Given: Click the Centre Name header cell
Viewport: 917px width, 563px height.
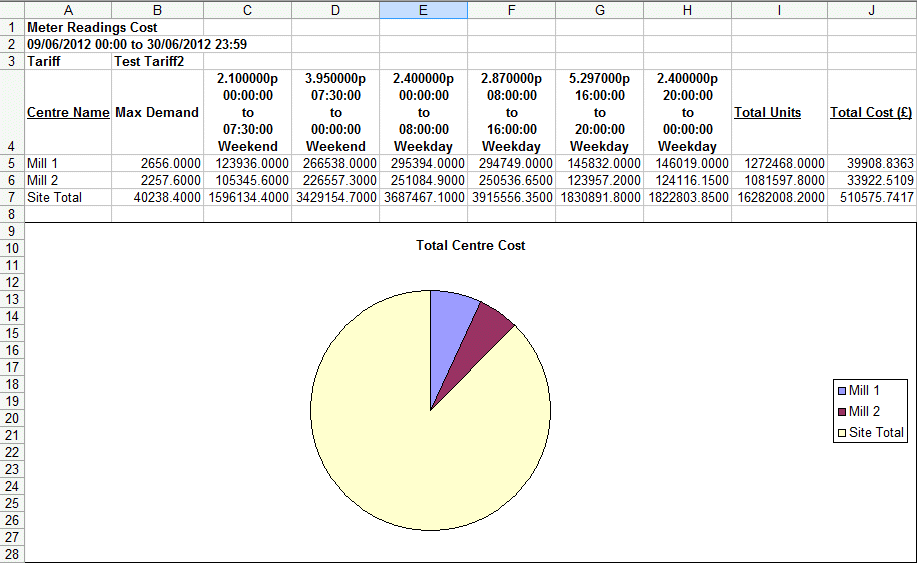Looking at the screenshot, I should [x=68, y=112].
